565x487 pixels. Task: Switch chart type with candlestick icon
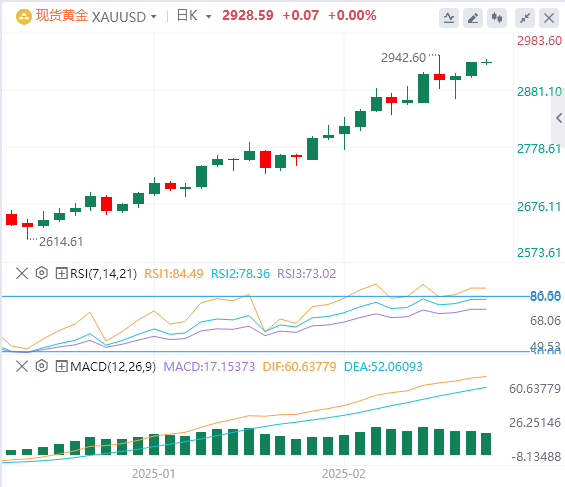(497, 18)
